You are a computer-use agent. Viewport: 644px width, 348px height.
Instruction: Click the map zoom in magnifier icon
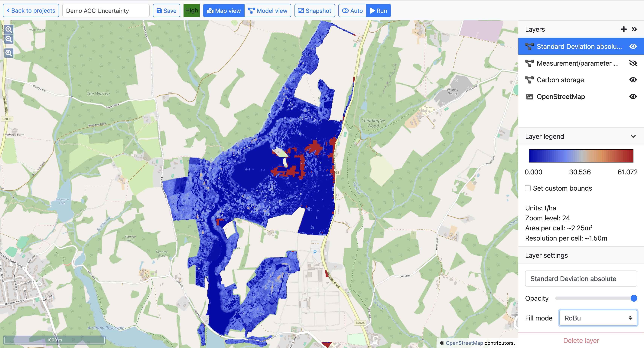[9, 30]
